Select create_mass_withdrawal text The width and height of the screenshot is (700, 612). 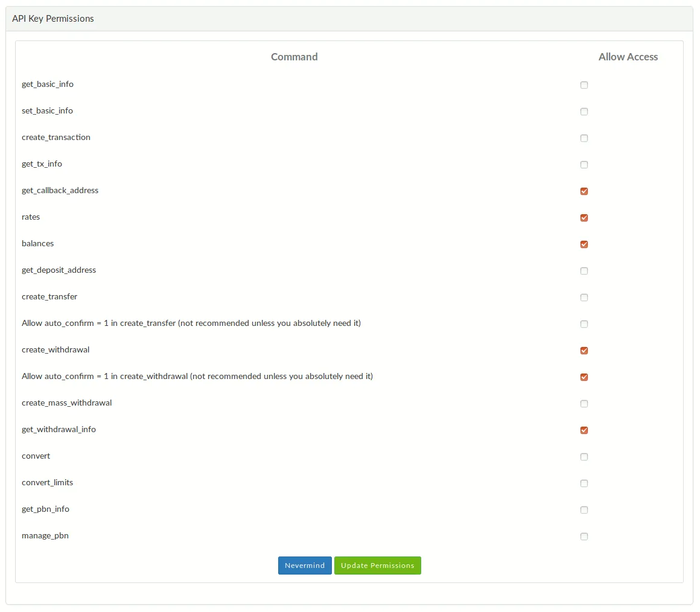point(66,403)
